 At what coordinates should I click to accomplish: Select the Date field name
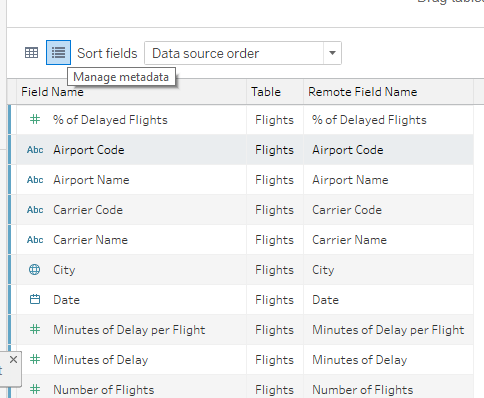[x=66, y=300]
